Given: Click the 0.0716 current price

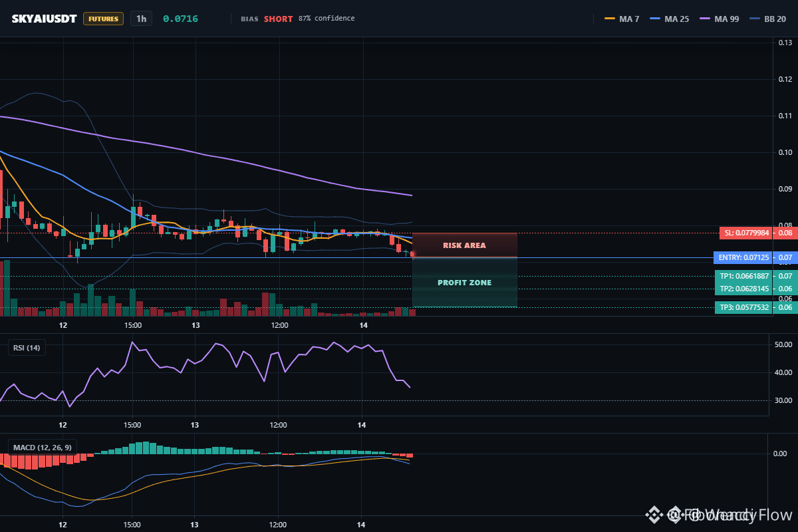Looking at the screenshot, I should click(180, 19).
